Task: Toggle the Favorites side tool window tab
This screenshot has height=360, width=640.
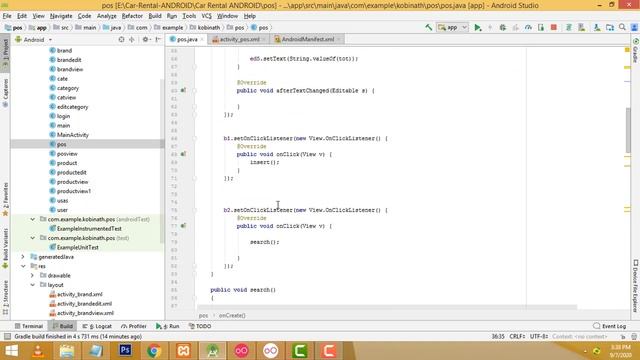Action: pos(5,199)
